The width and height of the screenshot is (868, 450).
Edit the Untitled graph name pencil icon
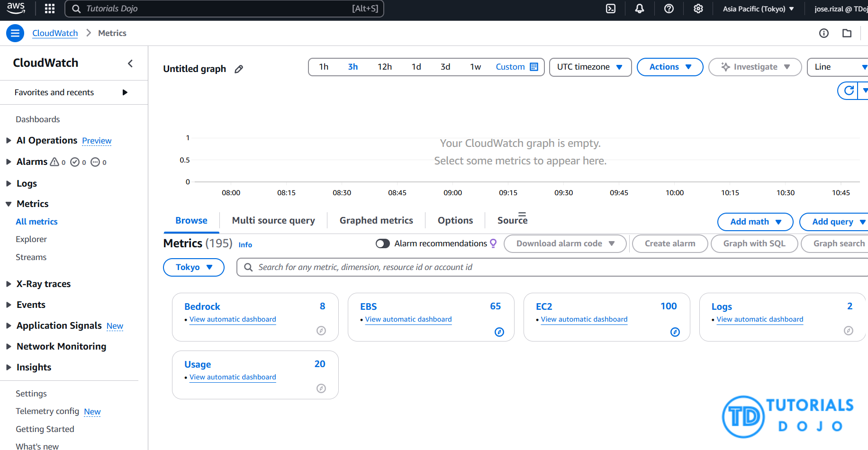239,69
